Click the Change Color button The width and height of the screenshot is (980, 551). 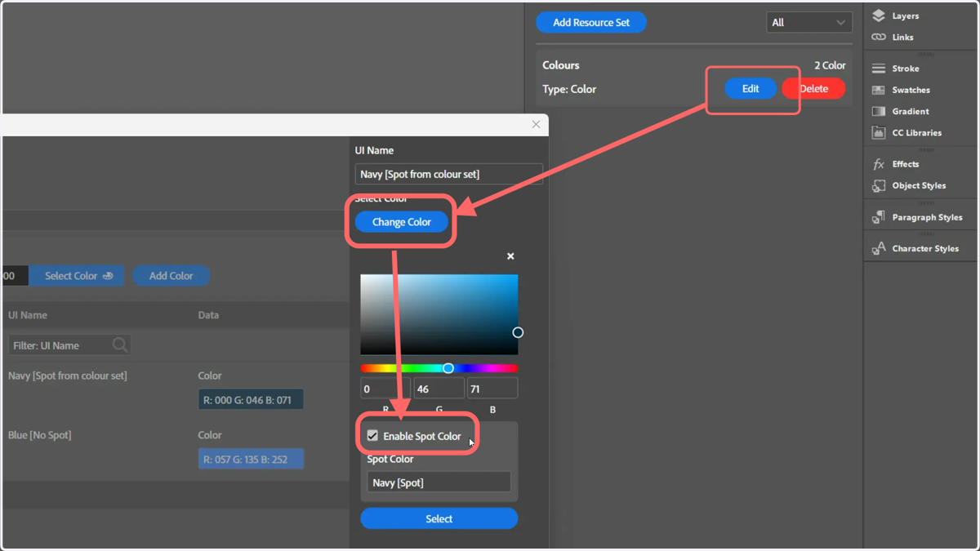click(402, 222)
